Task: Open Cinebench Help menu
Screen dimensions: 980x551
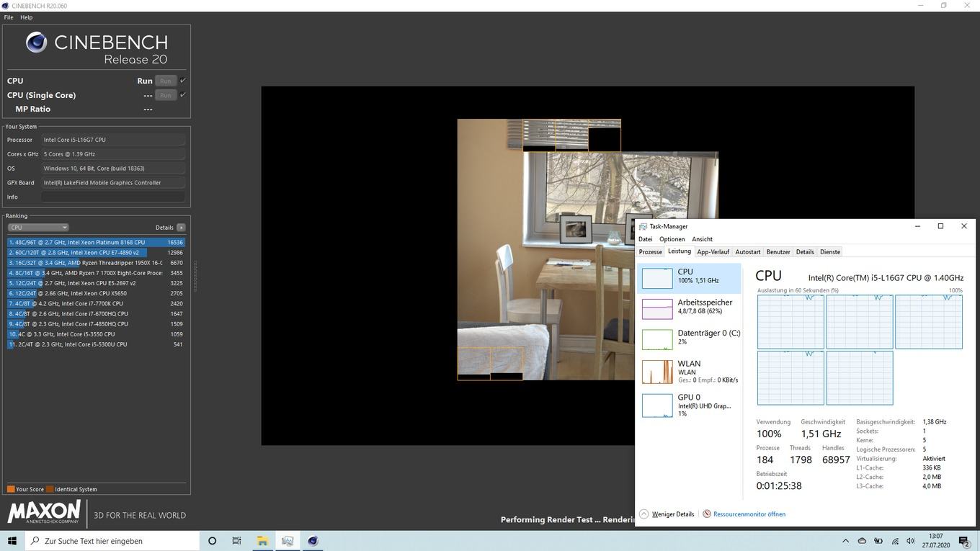Action: (27, 17)
